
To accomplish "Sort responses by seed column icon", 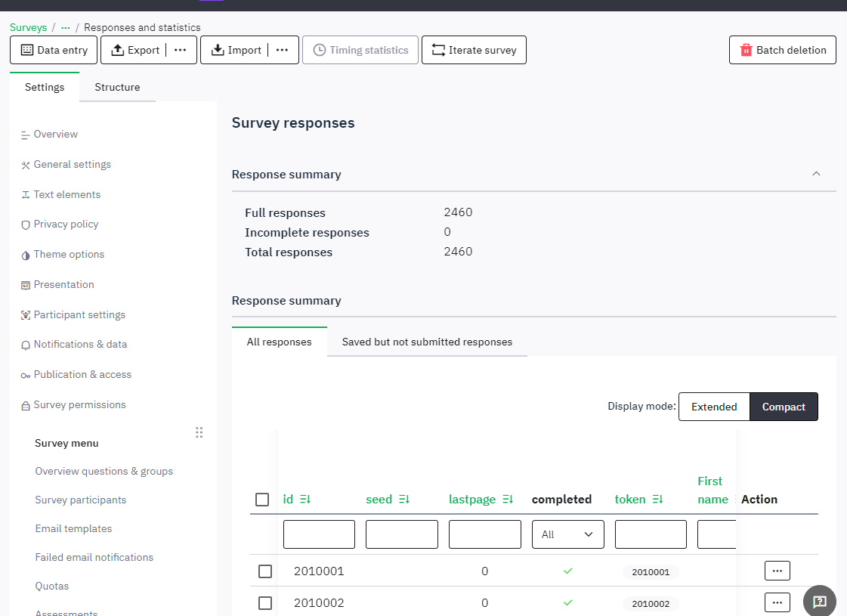I will (x=404, y=500).
